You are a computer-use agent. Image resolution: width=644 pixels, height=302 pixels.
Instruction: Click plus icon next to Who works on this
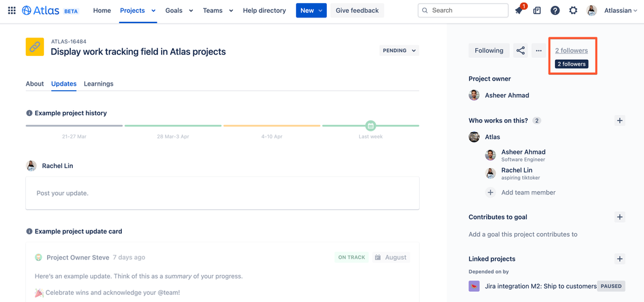620,120
